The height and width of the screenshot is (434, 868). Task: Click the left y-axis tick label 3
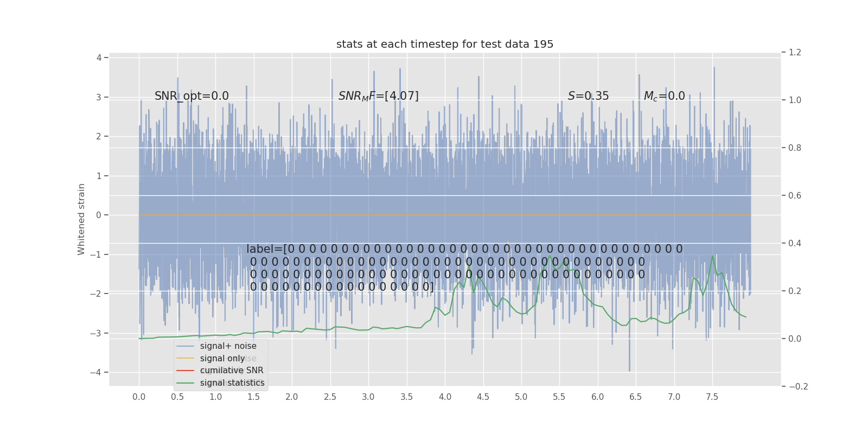pyautogui.click(x=99, y=97)
